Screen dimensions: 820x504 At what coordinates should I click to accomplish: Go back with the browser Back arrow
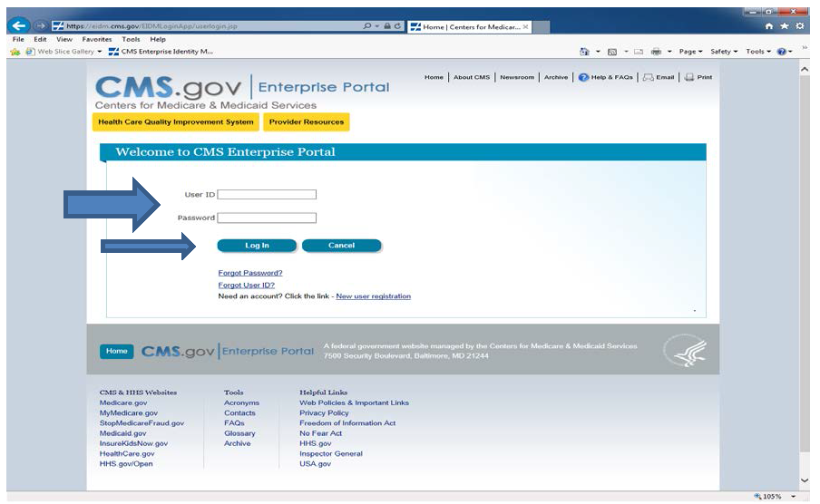click(19, 25)
